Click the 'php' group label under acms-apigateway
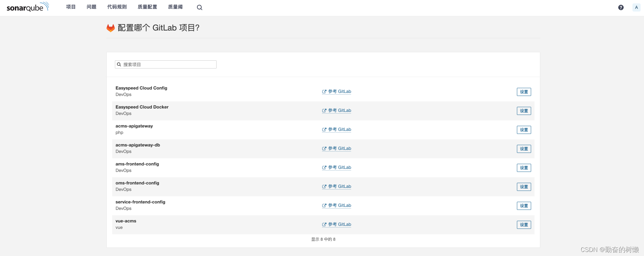This screenshot has height=256, width=644. pyautogui.click(x=119, y=133)
